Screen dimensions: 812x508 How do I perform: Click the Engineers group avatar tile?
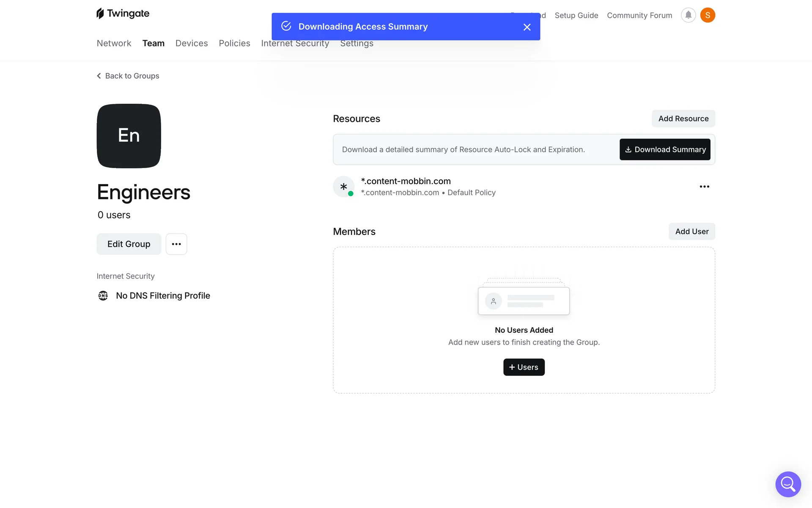tap(129, 136)
